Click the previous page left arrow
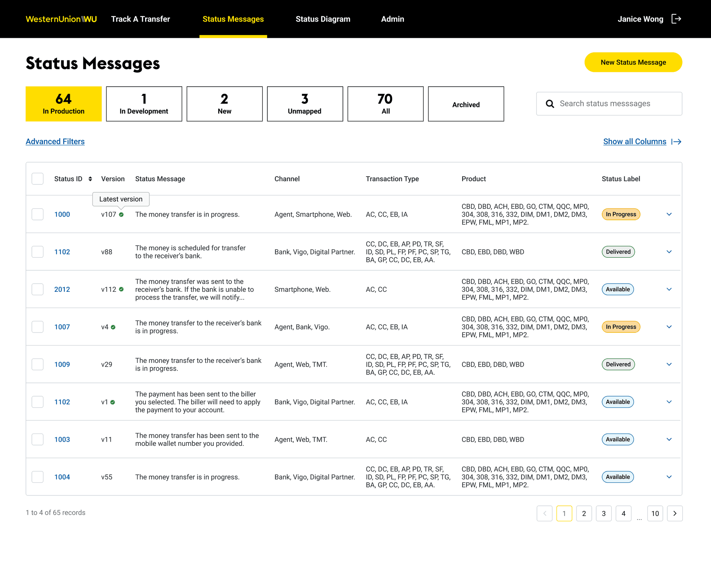The height and width of the screenshot is (588, 711). [x=544, y=513]
